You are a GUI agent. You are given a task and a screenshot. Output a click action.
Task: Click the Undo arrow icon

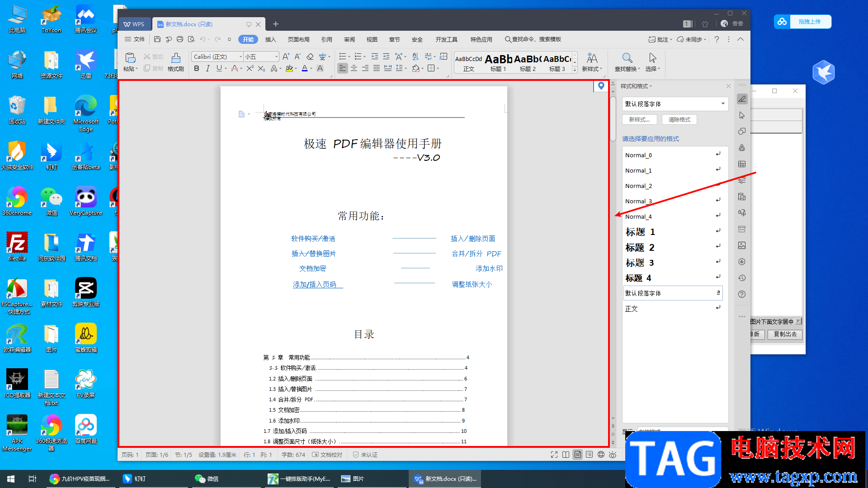203,39
